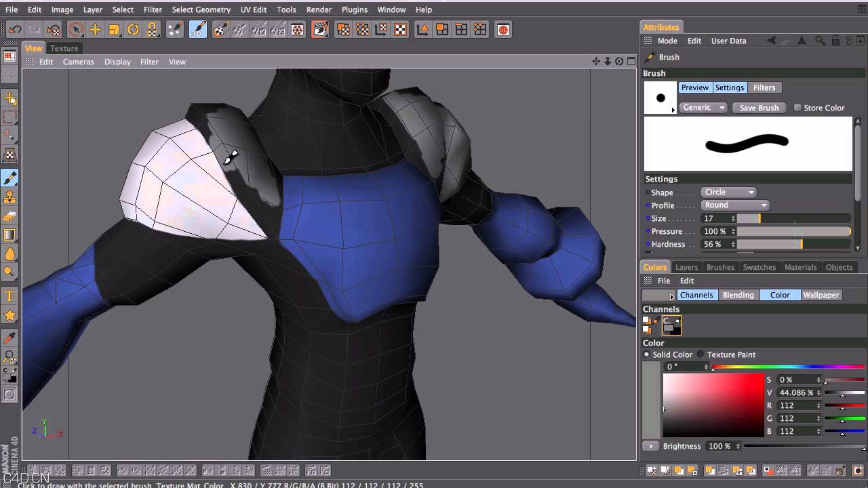Select the Move tool in the top toolbar

click(x=96, y=29)
